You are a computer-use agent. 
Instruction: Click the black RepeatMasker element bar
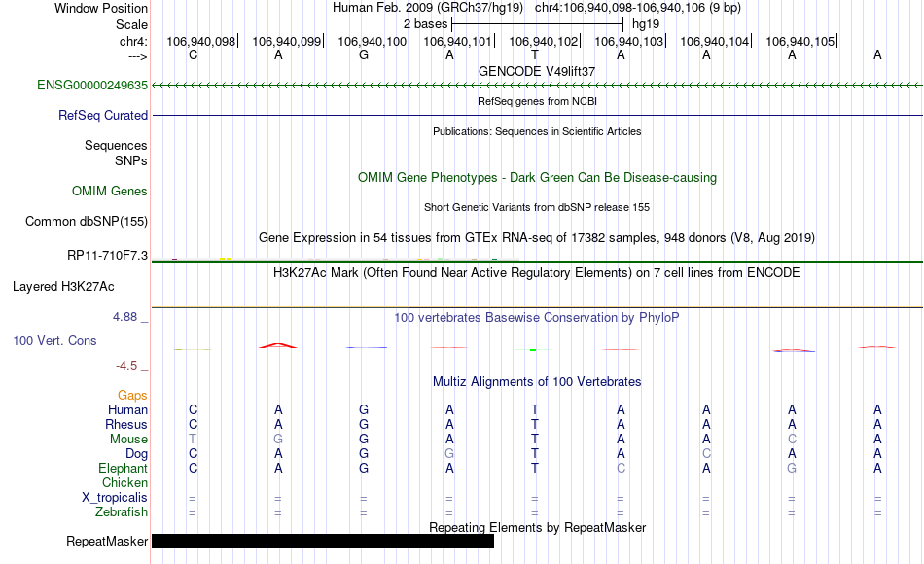click(323, 541)
